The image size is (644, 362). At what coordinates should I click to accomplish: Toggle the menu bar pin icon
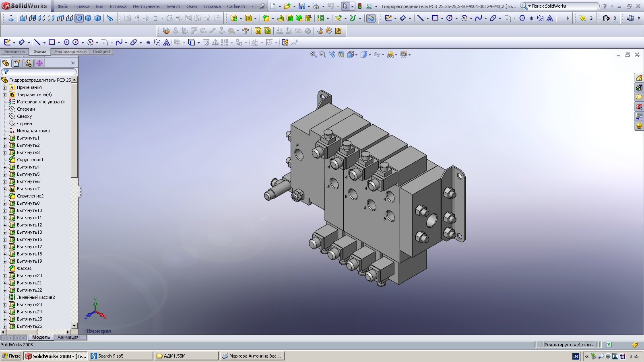(x=262, y=6)
